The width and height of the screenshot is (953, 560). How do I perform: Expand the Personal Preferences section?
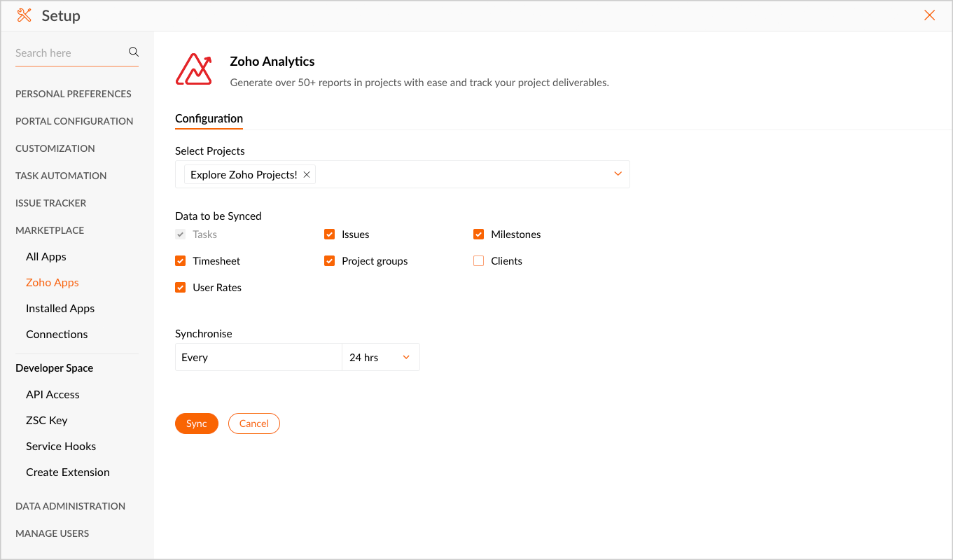click(x=74, y=94)
